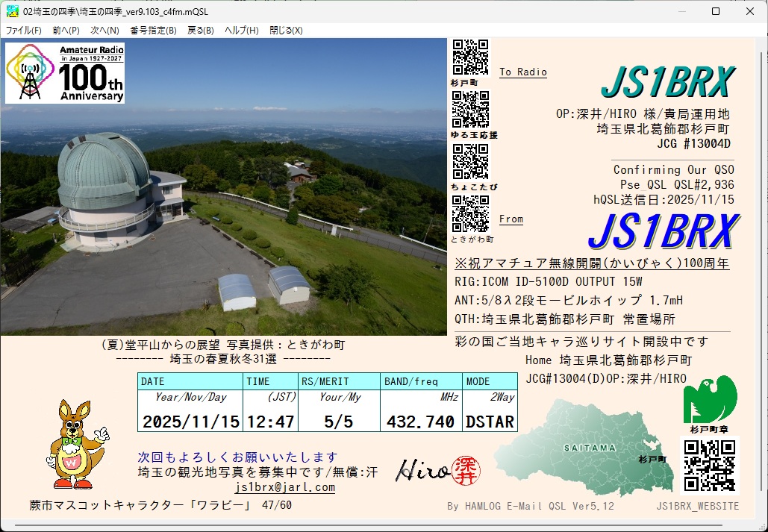
Task: Click the ゆる玉応援 QR code
Action: 470,110
